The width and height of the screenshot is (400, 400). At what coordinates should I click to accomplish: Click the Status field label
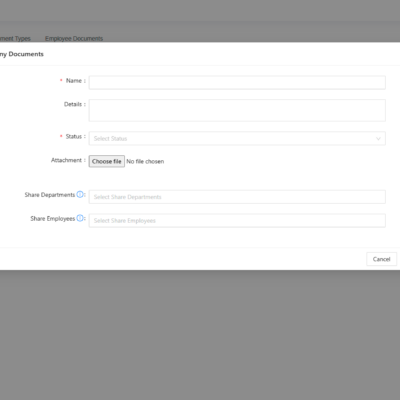pos(74,136)
